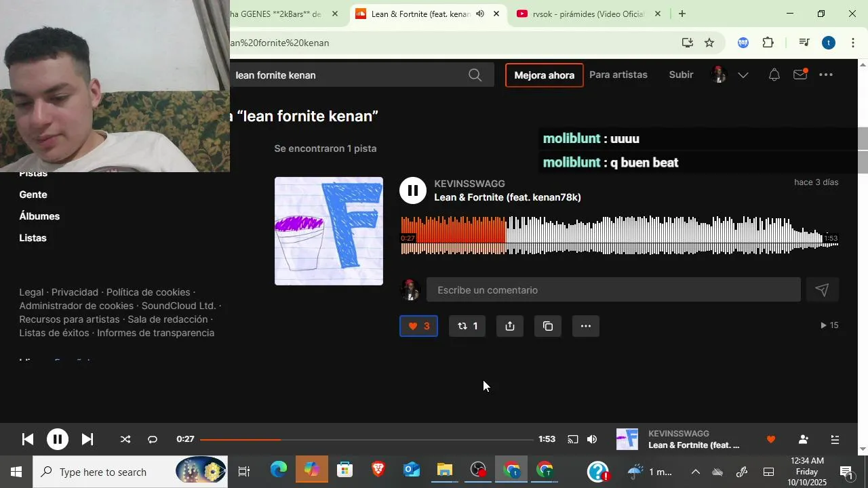Viewport: 868px width, 488px height.
Task: Filter results by 'Álbumes'
Action: pos(39,216)
